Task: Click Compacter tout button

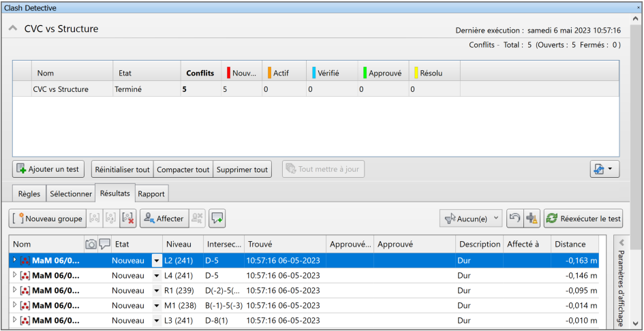Action: [183, 169]
